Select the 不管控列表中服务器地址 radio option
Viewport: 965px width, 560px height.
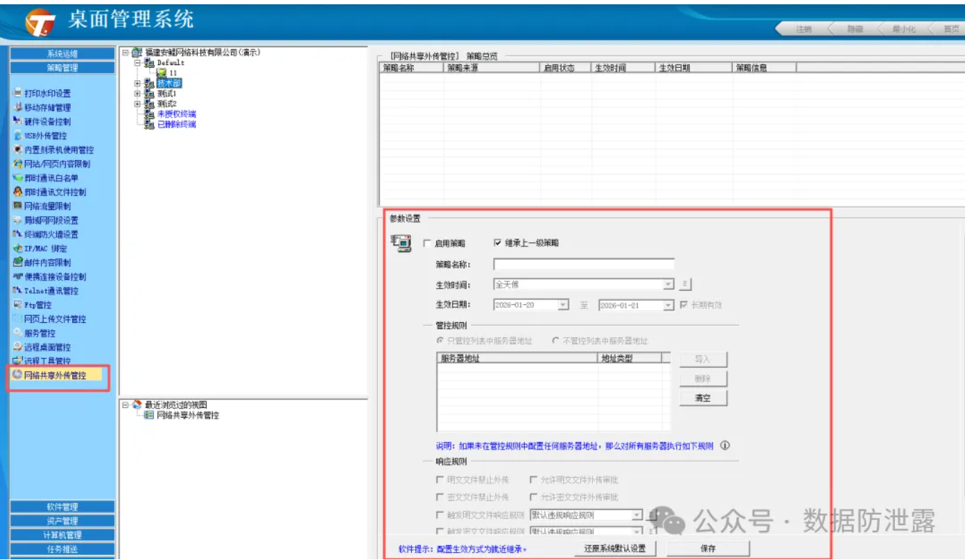tap(555, 341)
